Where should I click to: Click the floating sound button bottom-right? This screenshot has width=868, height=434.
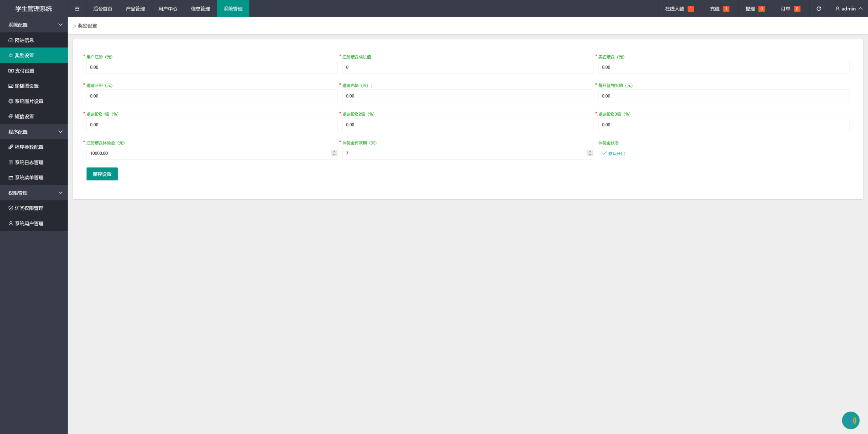850,420
